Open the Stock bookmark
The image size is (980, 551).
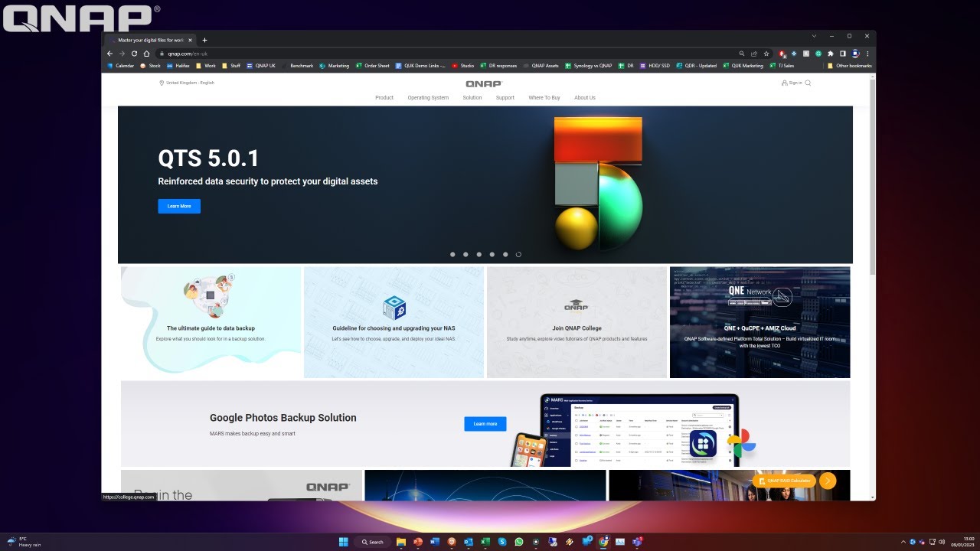(151, 66)
